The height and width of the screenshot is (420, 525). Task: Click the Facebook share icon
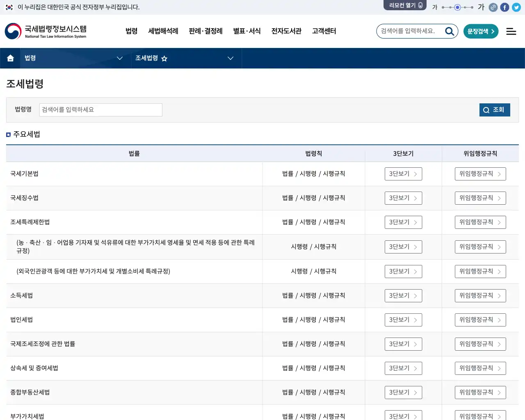pyautogui.click(x=505, y=7)
